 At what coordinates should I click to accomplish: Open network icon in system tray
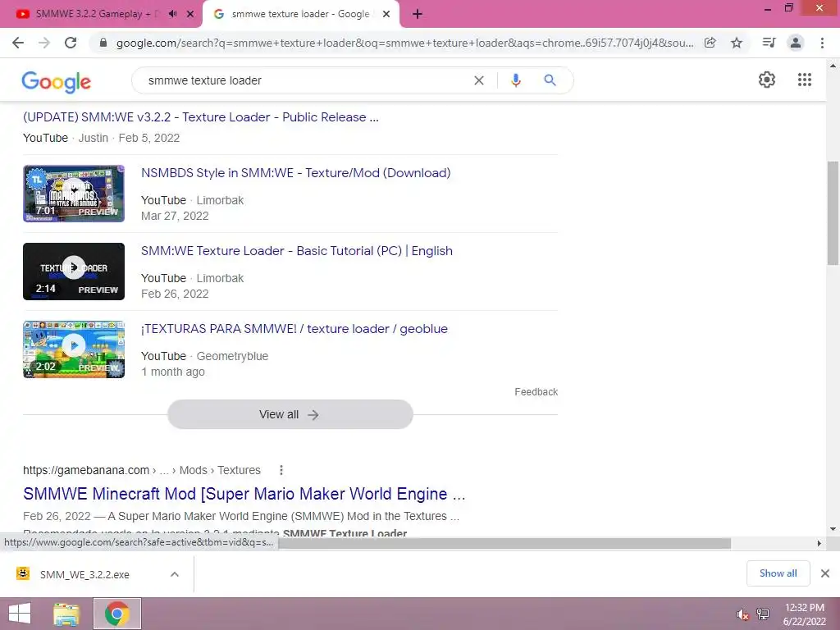click(x=763, y=614)
